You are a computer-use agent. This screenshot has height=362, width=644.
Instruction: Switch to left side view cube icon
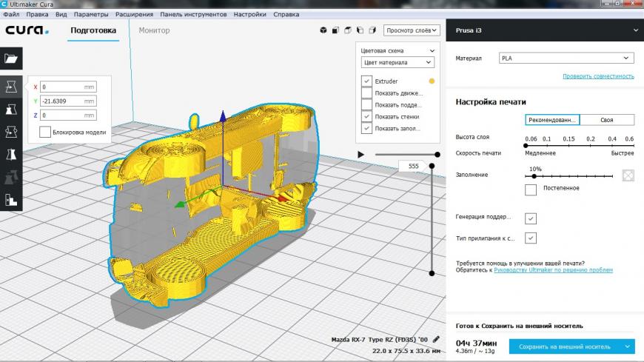(360, 30)
